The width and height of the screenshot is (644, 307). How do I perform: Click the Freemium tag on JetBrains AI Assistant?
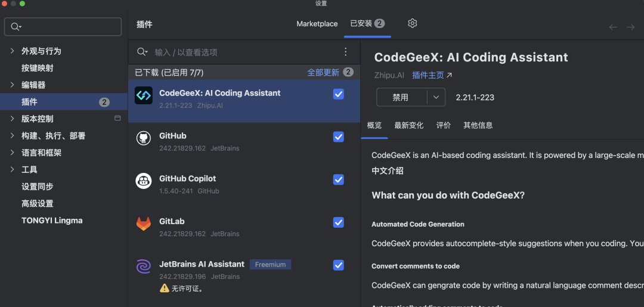click(270, 265)
